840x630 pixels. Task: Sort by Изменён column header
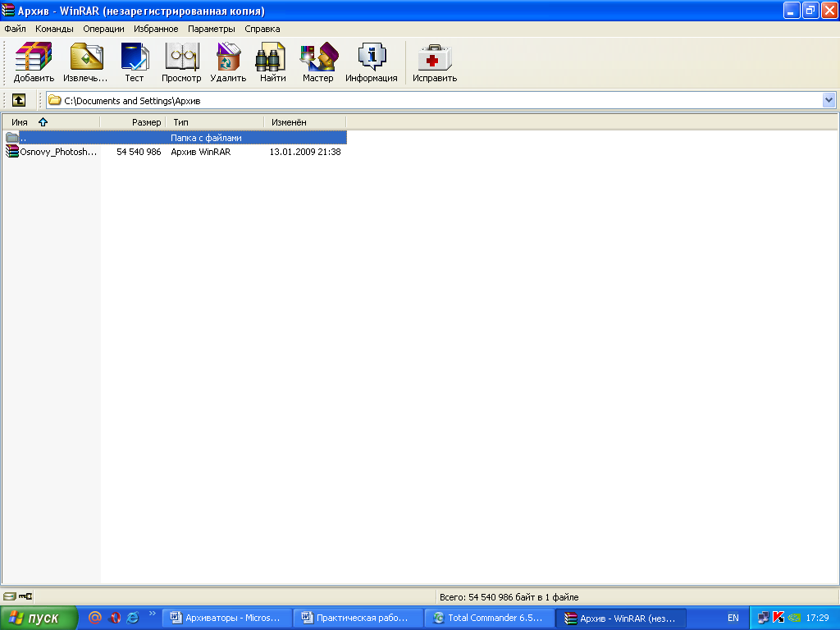pyautogui.click(x=305, y=122)
